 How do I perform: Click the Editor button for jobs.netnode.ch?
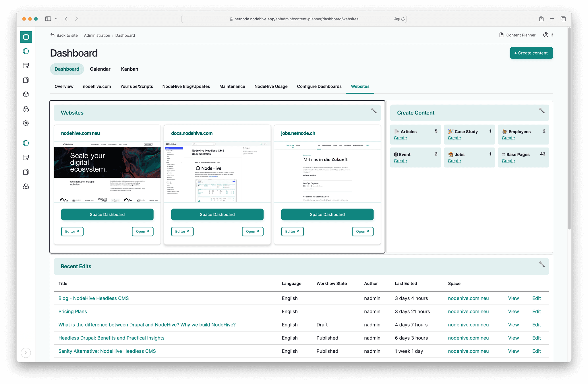tap(292, 232)
